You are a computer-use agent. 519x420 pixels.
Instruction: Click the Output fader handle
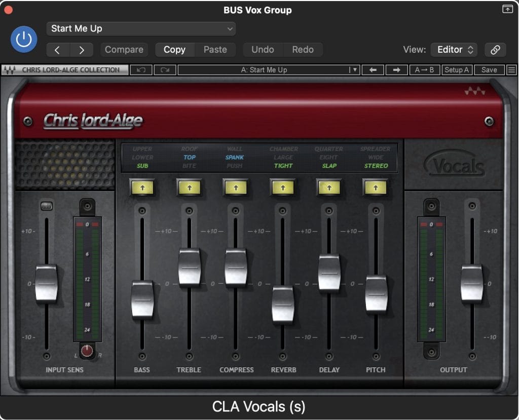click(472, 284)
